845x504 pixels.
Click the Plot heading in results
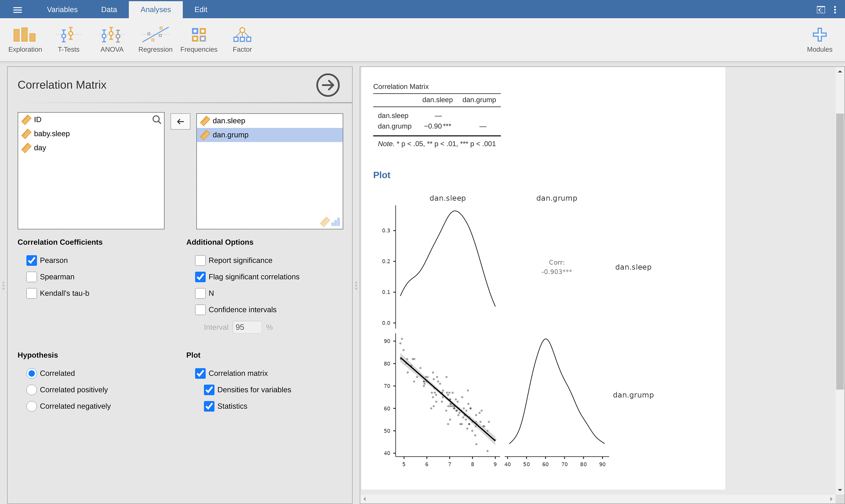[382, 175]
